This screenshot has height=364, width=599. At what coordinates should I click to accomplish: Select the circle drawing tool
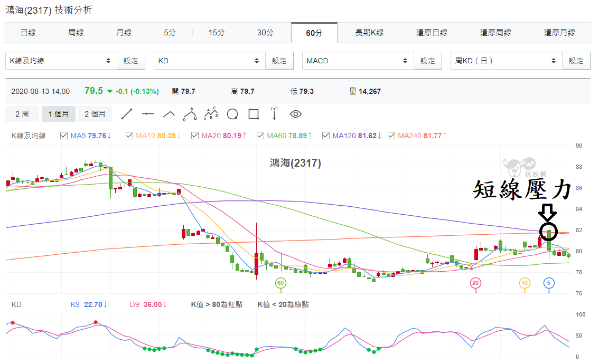pos(232,114)
